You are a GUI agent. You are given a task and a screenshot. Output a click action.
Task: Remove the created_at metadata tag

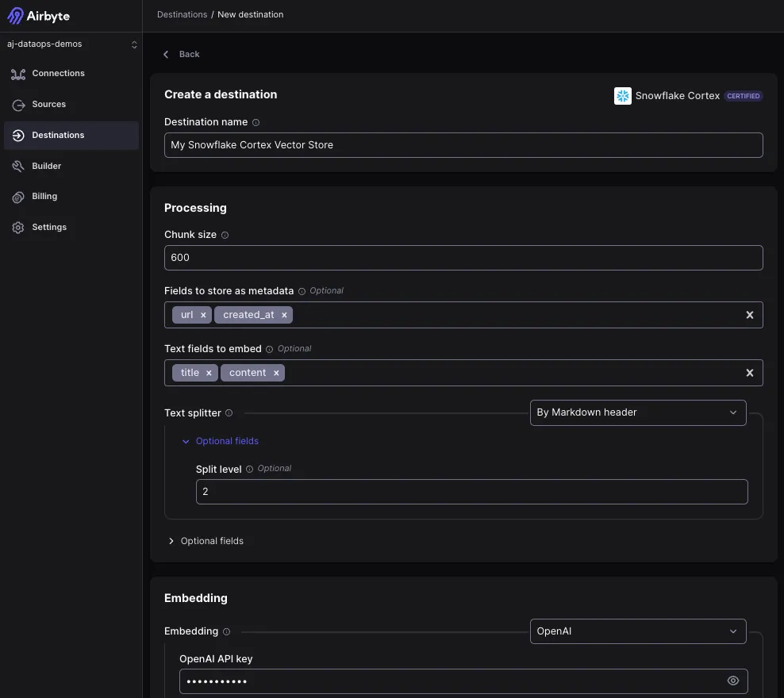point(284,315)
